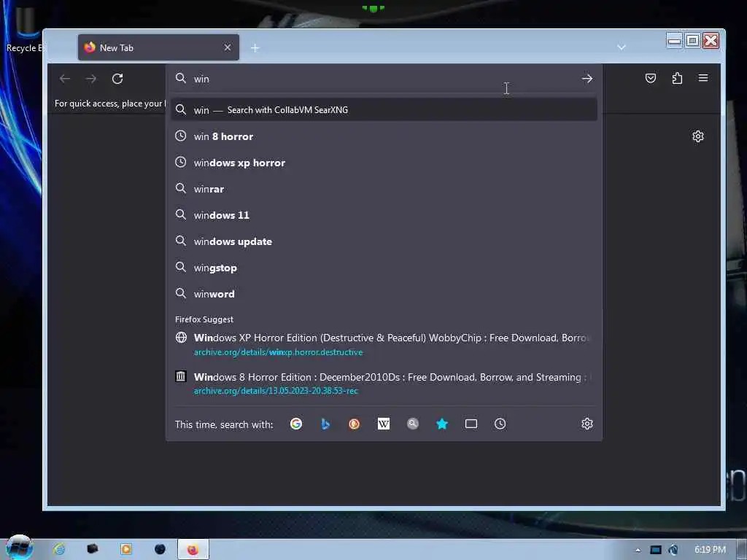Open the black cube taskbar icon
Viewport: 747px width, 560px height.
click(93, 550)
